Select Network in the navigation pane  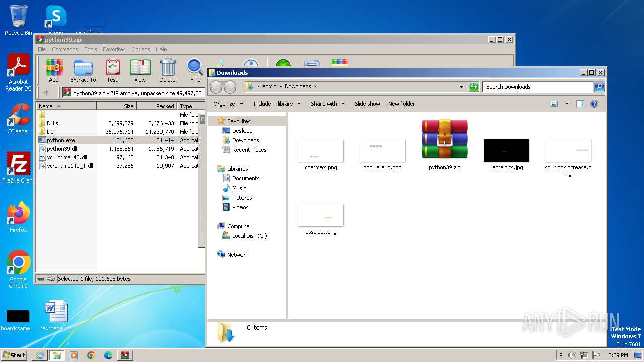coord(237,255)
